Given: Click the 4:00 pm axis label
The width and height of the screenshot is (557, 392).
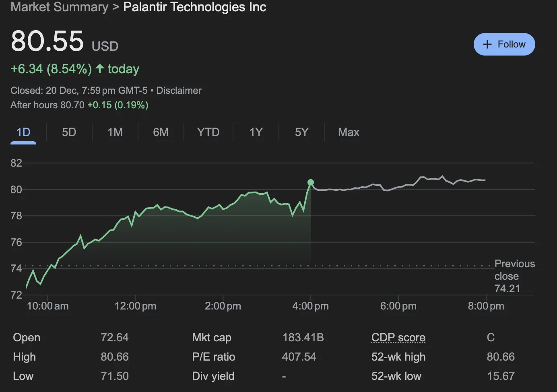Looking at the screenshot, I should [310, 306].
